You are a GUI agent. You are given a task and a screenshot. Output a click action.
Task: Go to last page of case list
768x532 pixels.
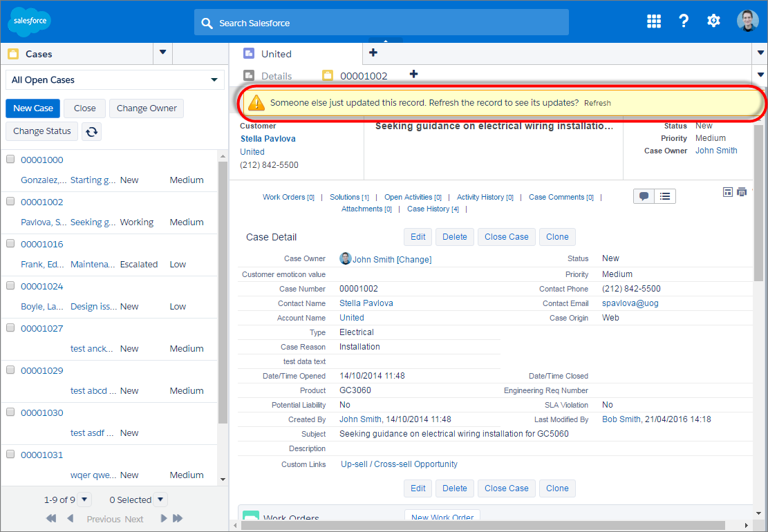pos(178,518)
